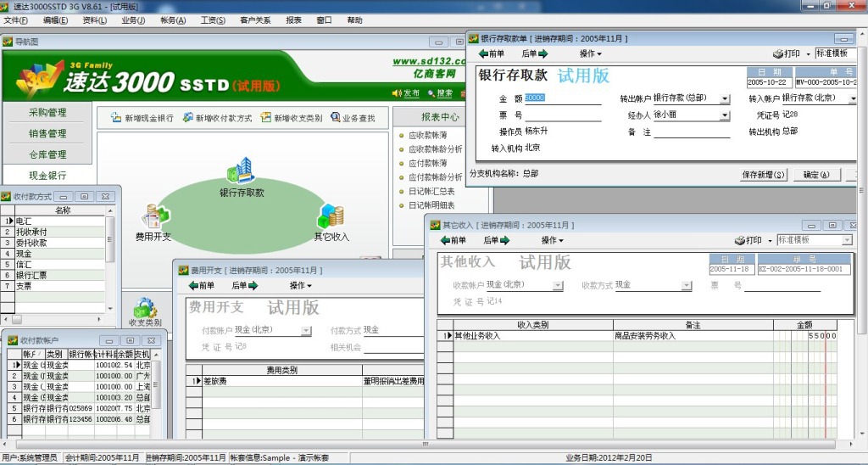The width and height of the screenshot is (868, 465).
Task: Open the 银行存取款 workflow icon
Action: pyautogui.click(x=241, y=171)
